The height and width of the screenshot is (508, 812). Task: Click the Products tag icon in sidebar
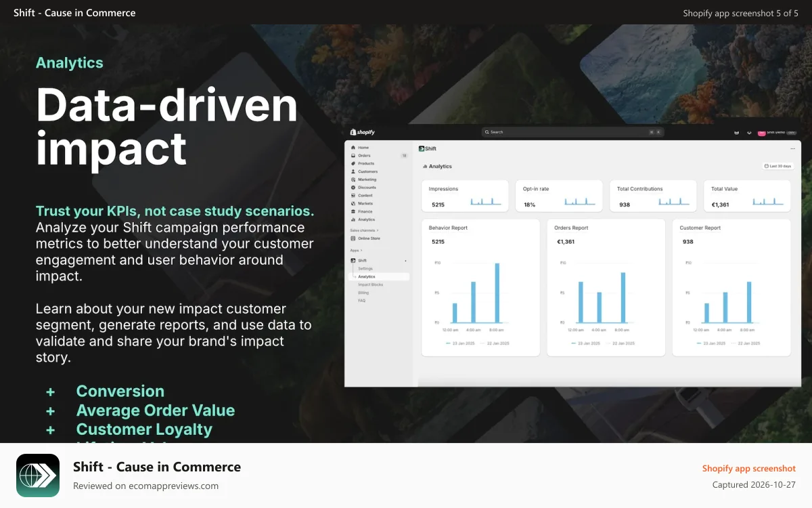[x=353, y=163]
